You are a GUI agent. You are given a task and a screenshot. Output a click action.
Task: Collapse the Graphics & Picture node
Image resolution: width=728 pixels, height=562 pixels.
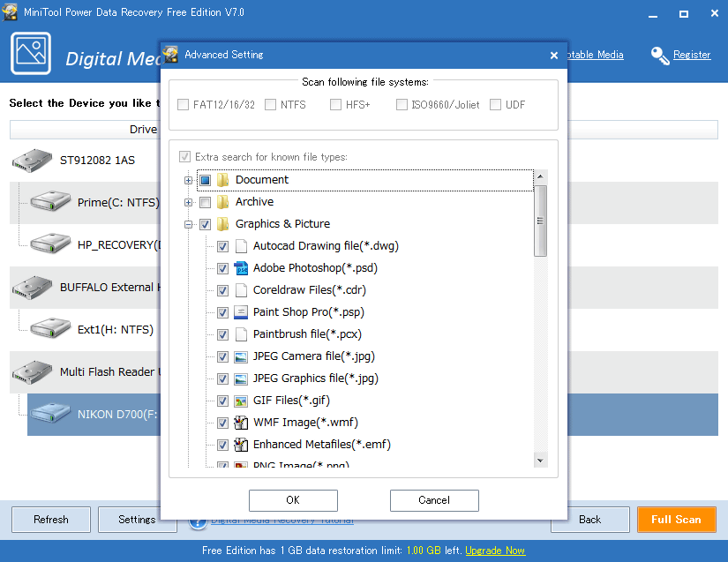pos(188,224)
